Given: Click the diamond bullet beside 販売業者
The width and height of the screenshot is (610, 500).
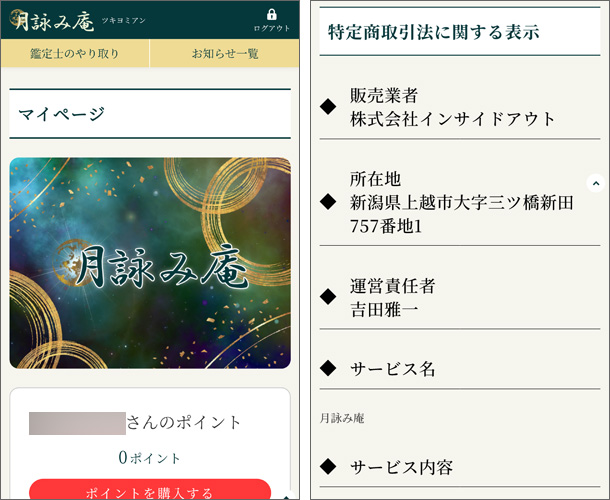Looking at the screenshot, I should pos(327,107).
